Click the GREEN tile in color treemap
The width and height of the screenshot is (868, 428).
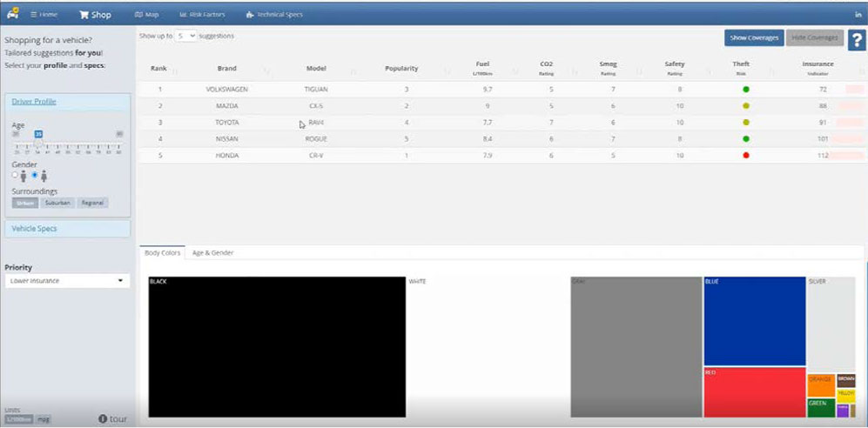(x=821, y=407)
